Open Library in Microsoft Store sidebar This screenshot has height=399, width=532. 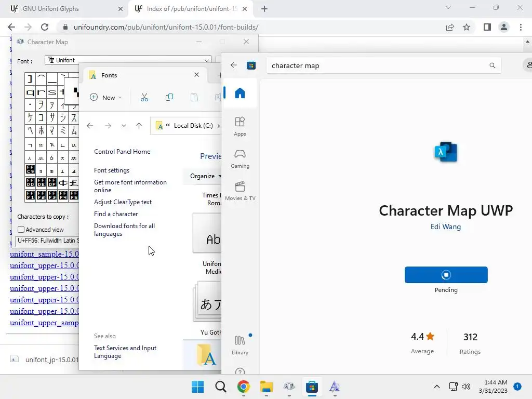(x=240, y=345)
